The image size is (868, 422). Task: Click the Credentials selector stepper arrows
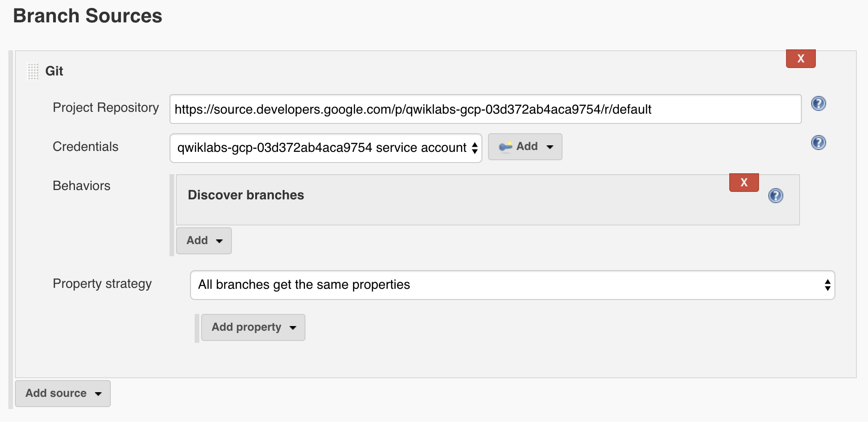click(x=475, y=147)
